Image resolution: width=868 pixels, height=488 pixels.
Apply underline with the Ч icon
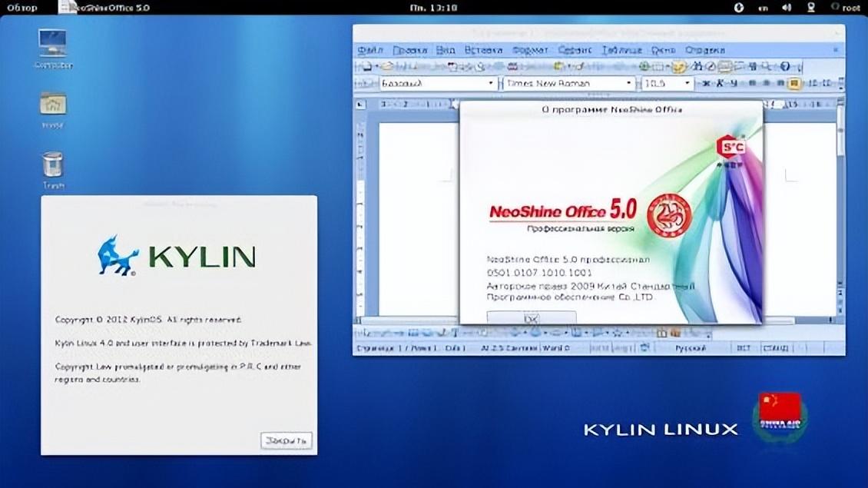tap(734, 83)
